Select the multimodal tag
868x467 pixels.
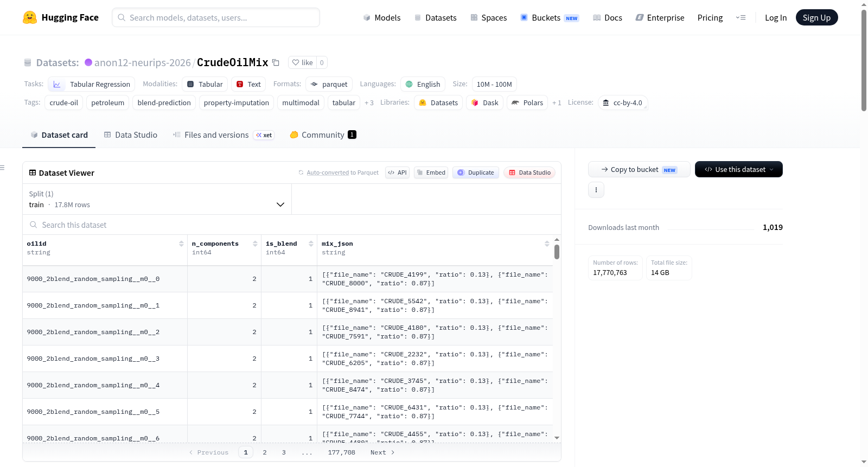(x=301, y=103)
